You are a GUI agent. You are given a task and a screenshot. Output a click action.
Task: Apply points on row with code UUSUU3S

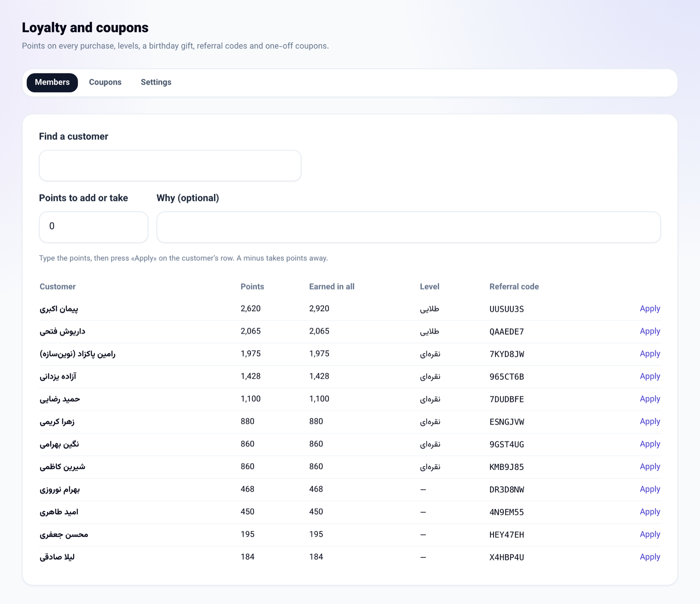pos(650,309)
